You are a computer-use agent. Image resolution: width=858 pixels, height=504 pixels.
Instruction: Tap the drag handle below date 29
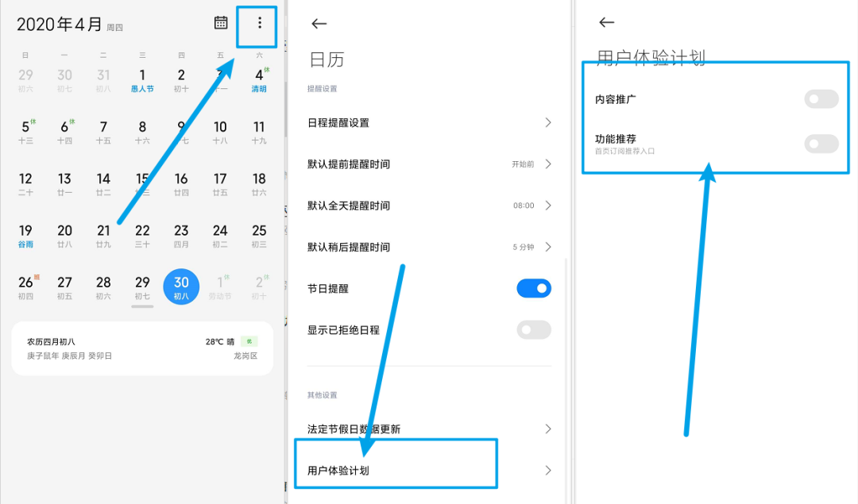(x=142, y=306)
